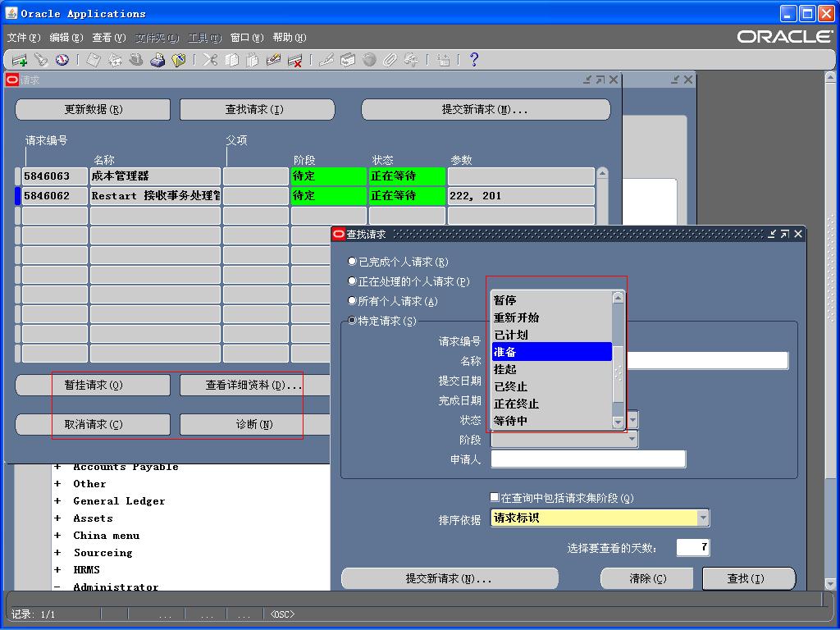Open the 编辑 menu
This screenshot has width=840, height=630.
66,38
